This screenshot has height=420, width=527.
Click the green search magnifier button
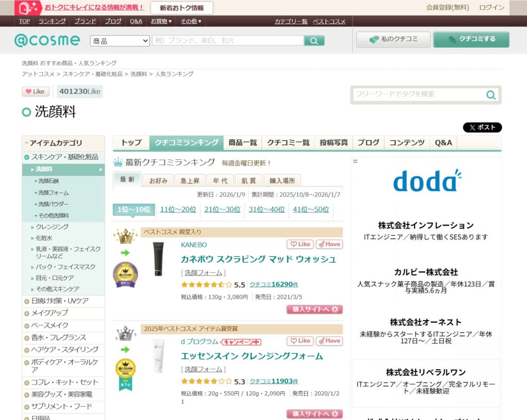314,41
